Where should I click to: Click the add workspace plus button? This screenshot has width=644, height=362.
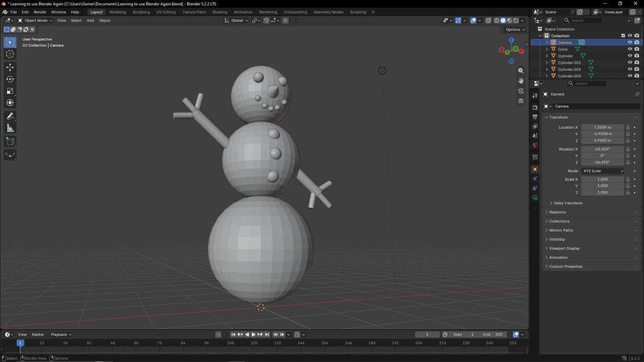(x=373, y=12)
